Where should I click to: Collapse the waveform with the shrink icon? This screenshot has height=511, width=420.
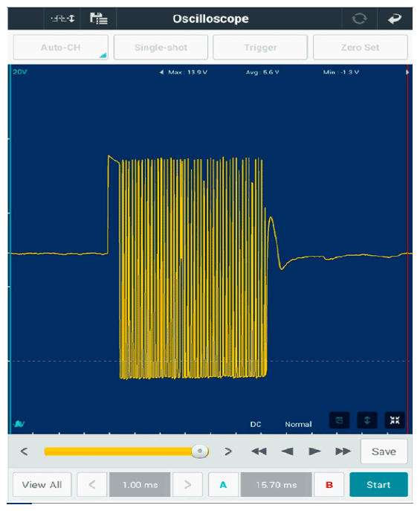pos(395,420)
